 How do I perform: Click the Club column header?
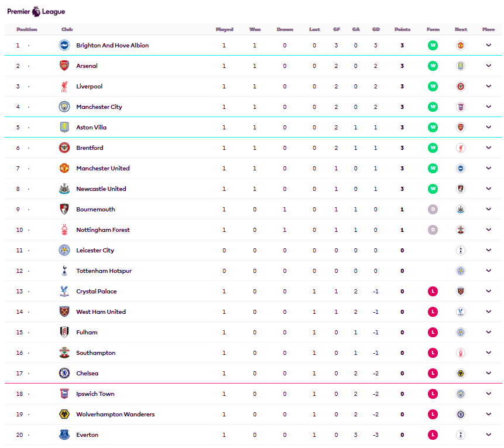pos(67,29)
